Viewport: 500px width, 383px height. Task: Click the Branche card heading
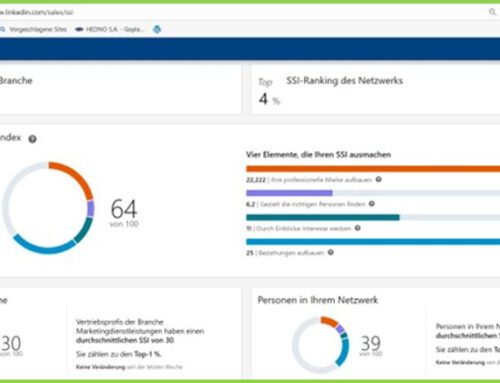point(16,81)
